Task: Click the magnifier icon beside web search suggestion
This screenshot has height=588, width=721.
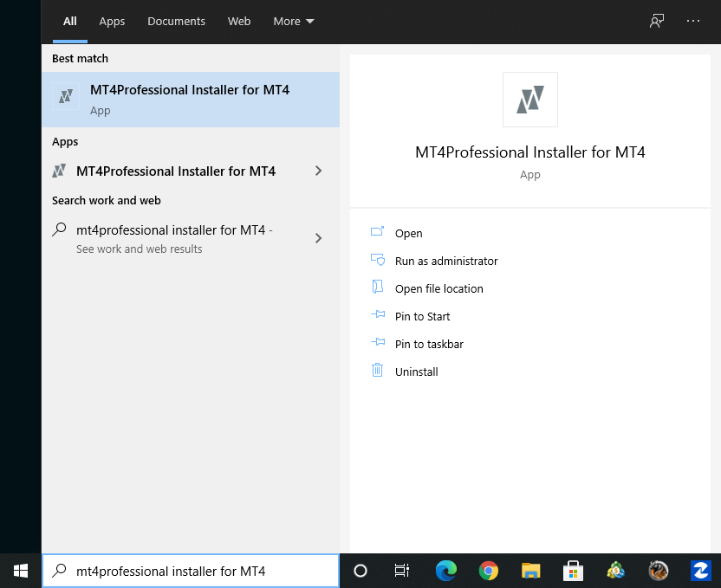Action: pyautogui.click(x=59, y=229)
